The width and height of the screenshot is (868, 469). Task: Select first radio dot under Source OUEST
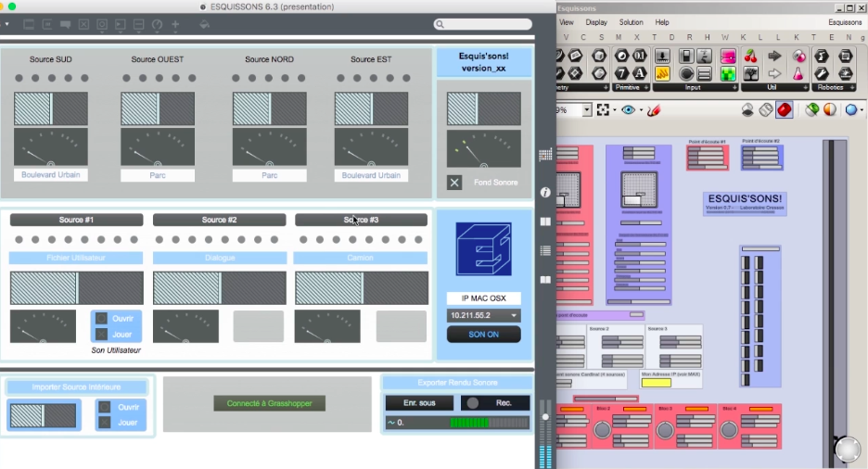[126, 78]
